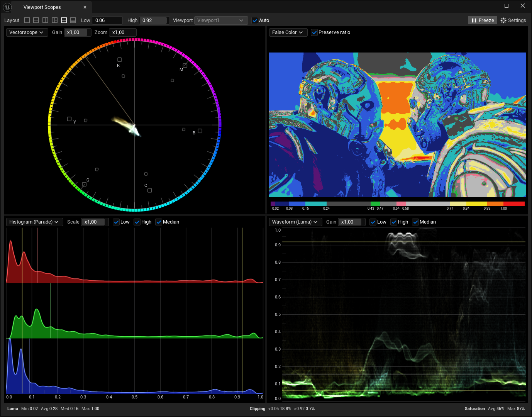Click the Unreal Engine logo icon
Image resolution: width=532 pixels, height=417 pixels.
pyautogui.click(x=7, y=7)
